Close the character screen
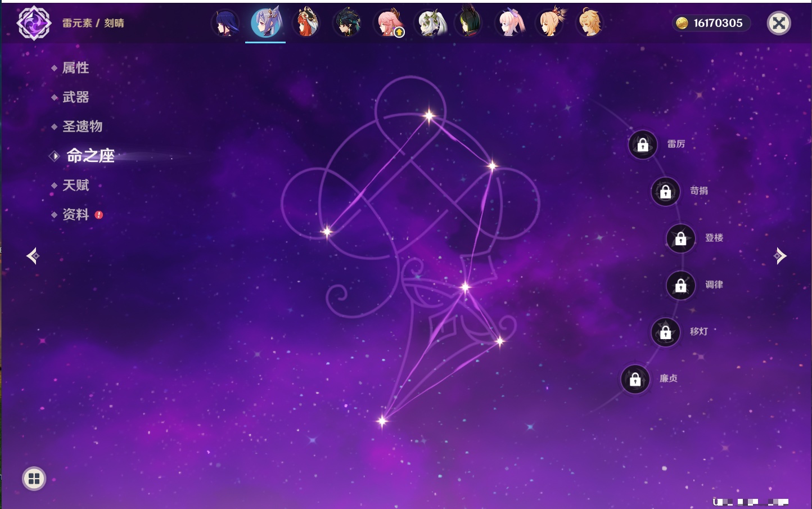Image resolution: width=812 pixels, height=509 pixels. pyautogui.click(x=779, y=23)
